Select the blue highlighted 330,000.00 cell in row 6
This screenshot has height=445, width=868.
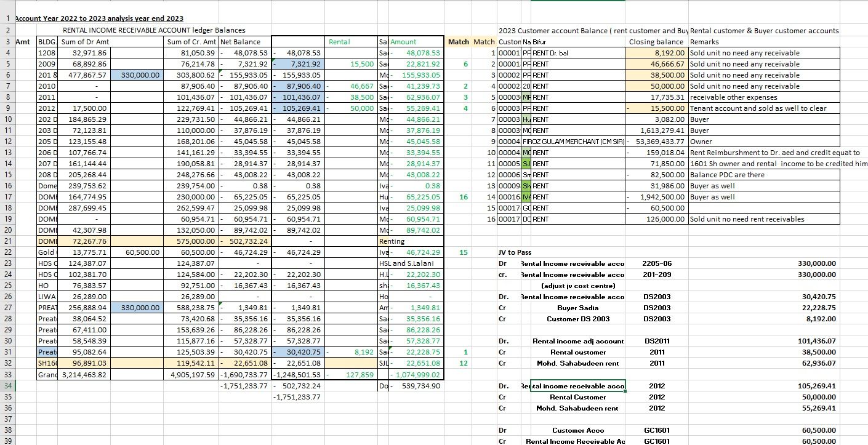137,75
